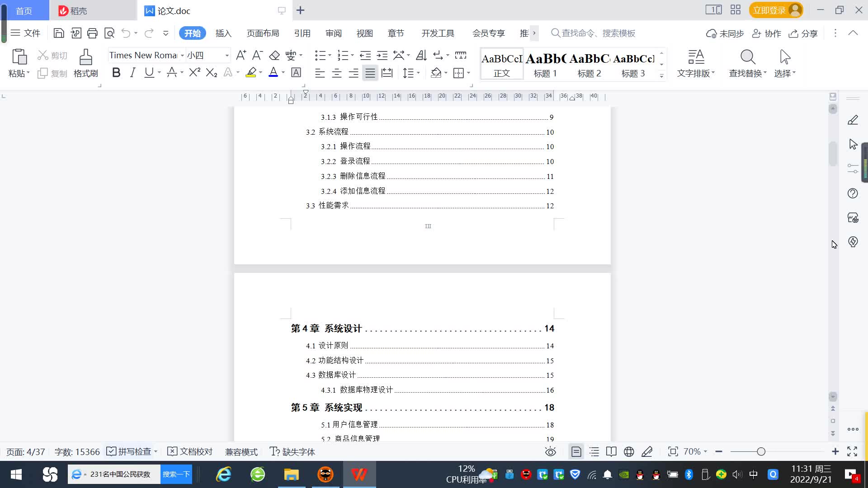Click the text highlight color icon
868x488 pixels.
pyautogui.click(x=251, y=72)
